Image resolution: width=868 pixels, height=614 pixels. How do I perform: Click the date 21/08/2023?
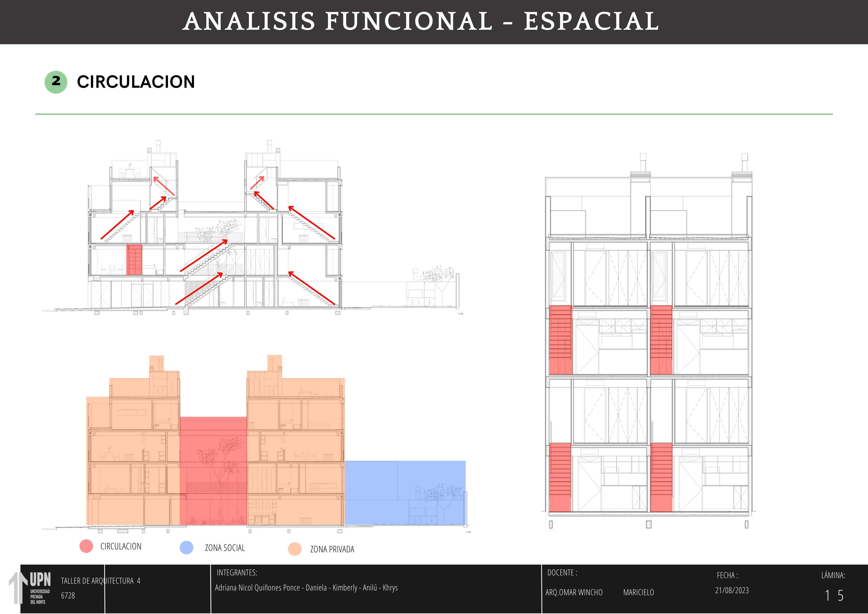click(x=731, y=590)
